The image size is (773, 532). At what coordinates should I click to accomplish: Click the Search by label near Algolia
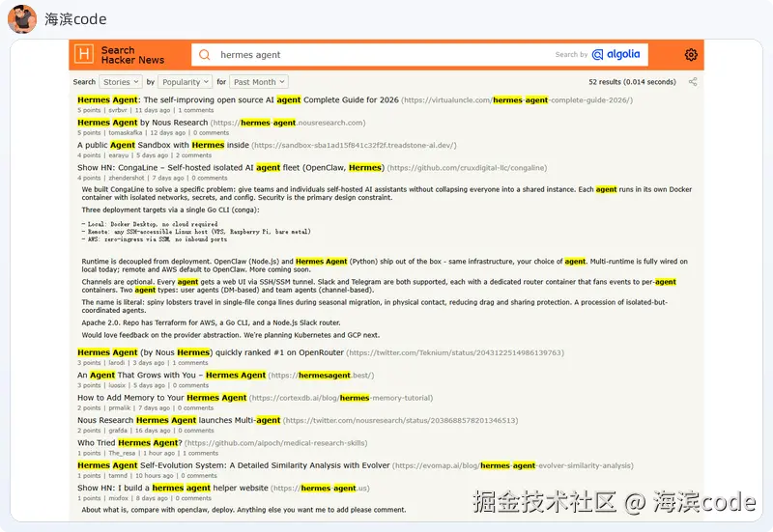point(571,55)
